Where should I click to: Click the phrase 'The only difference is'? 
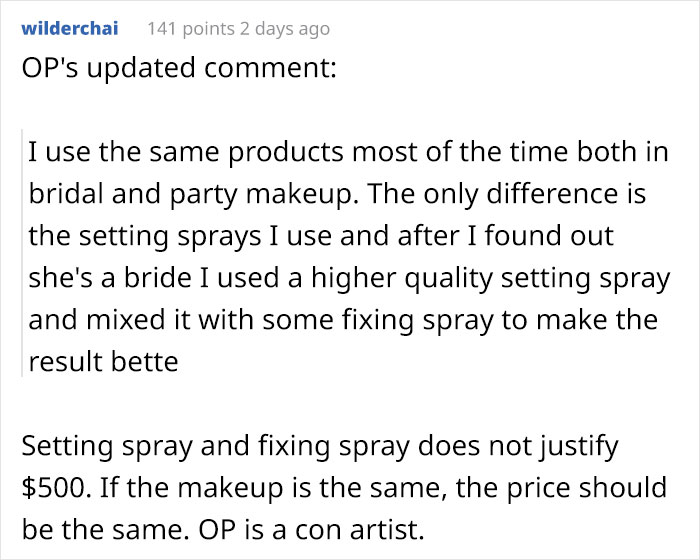507,194
